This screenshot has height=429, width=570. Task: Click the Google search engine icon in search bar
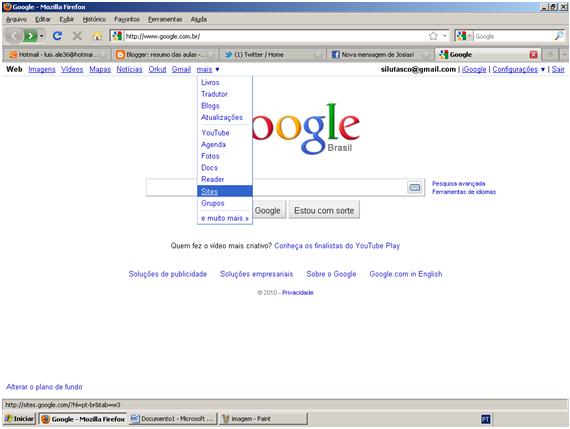(461, 36)
